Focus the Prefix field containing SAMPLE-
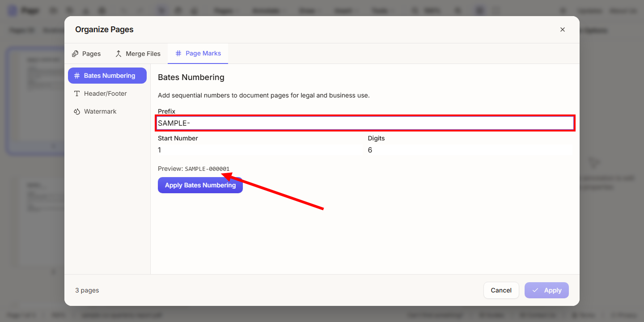The image size is (644, 322). (x=365, y=123)
